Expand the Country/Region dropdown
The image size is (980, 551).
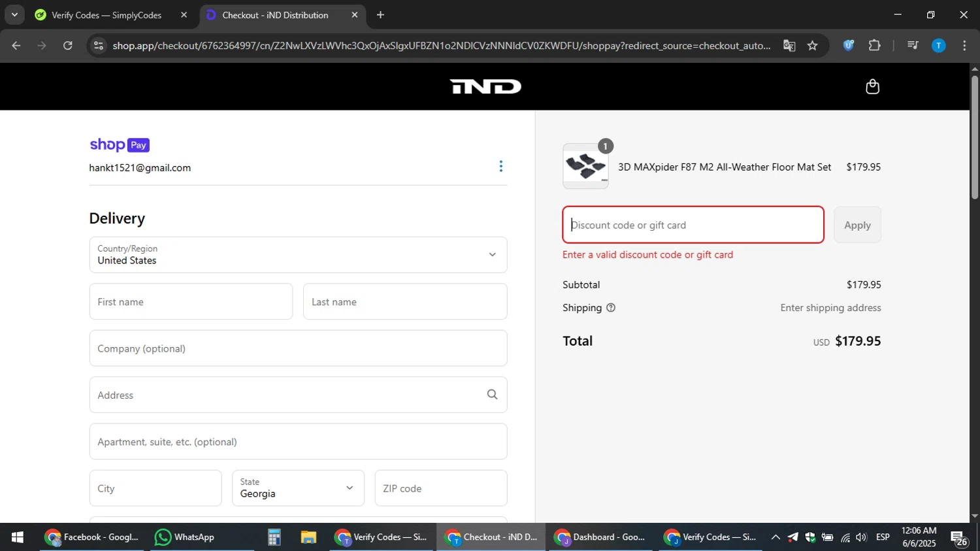pyautogui.click(x=298, y=255)
